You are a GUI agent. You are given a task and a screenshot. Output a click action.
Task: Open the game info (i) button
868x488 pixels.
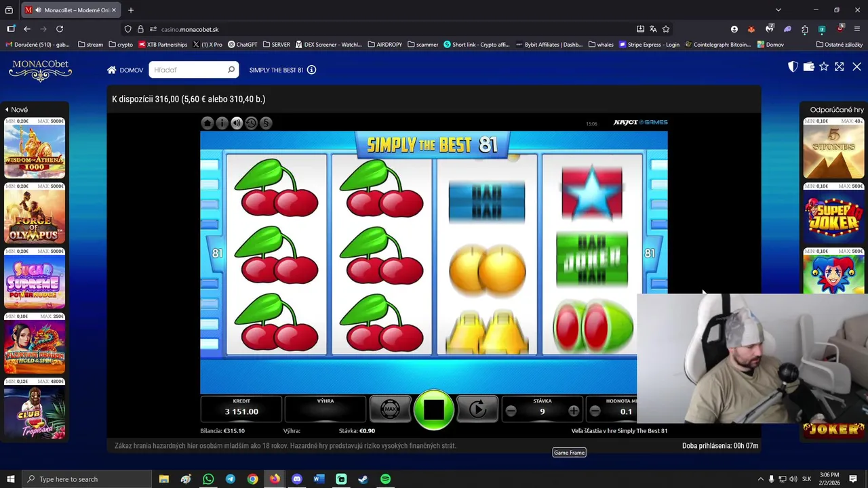pyautogui.click(x=222, y=123)
